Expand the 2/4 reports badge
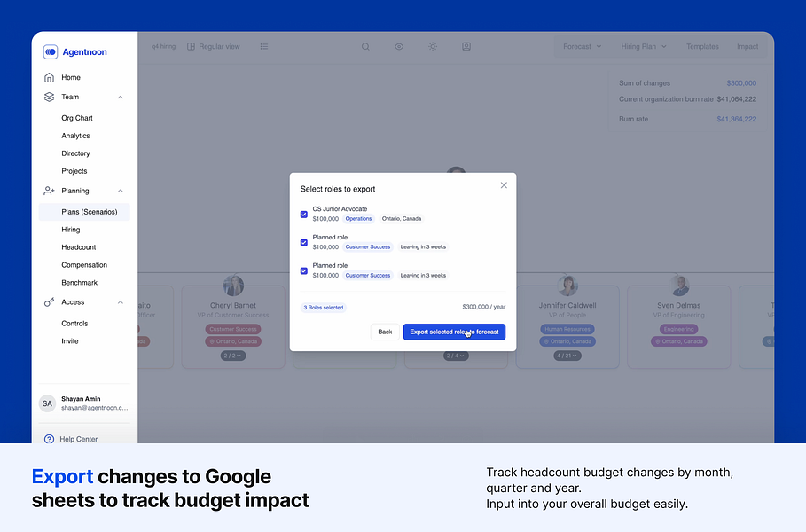 coord(456,356)
